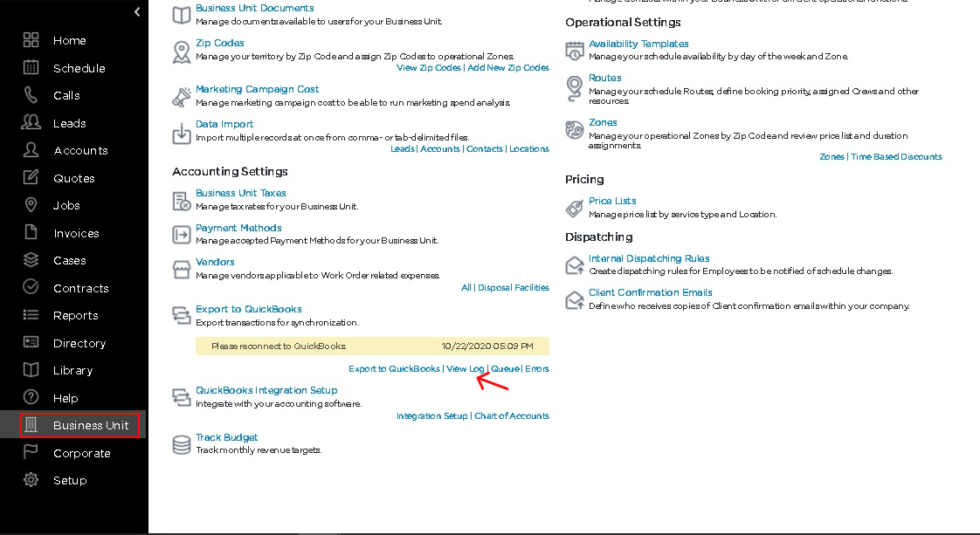Viewport: 980px width, 535px height.
Task: Click the Calls phone icon
Action: pyautogui.click(x=31, y=95)
